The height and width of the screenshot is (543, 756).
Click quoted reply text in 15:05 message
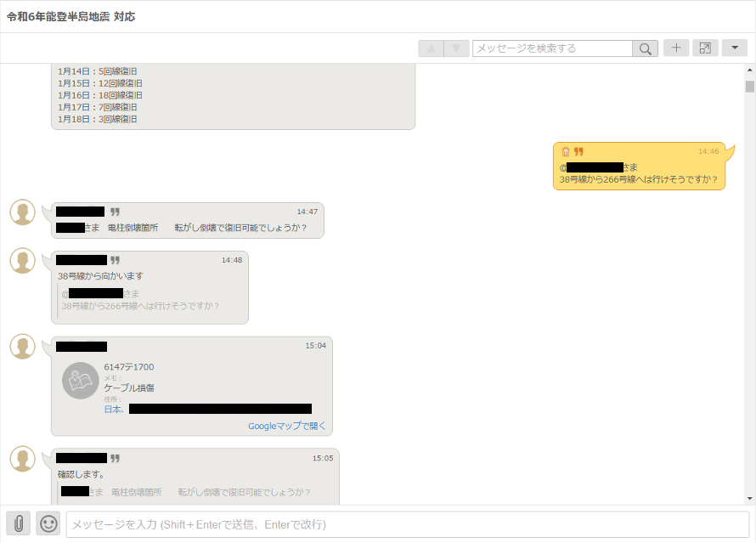tap(186, 492)
